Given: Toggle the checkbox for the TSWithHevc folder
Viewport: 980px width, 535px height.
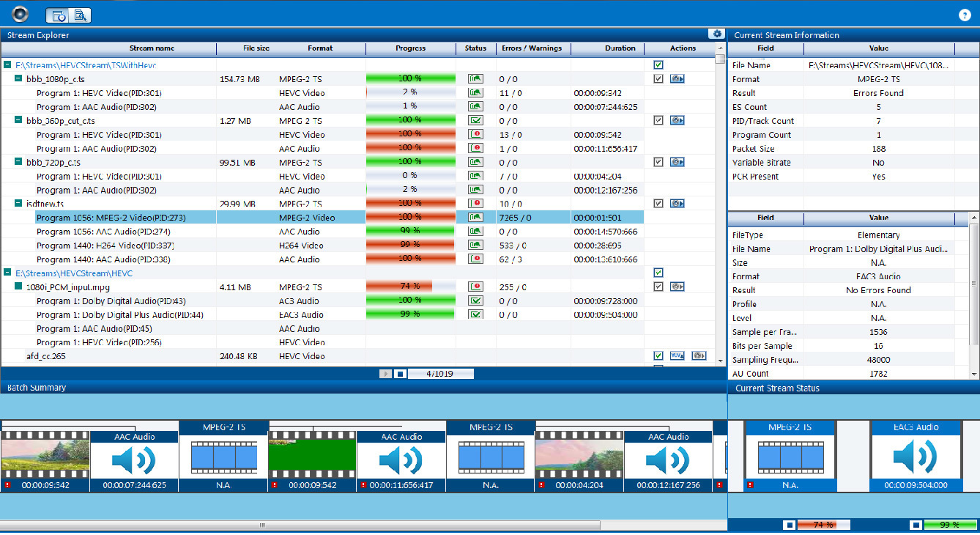Looking at the screenshot, I should 658,65.
